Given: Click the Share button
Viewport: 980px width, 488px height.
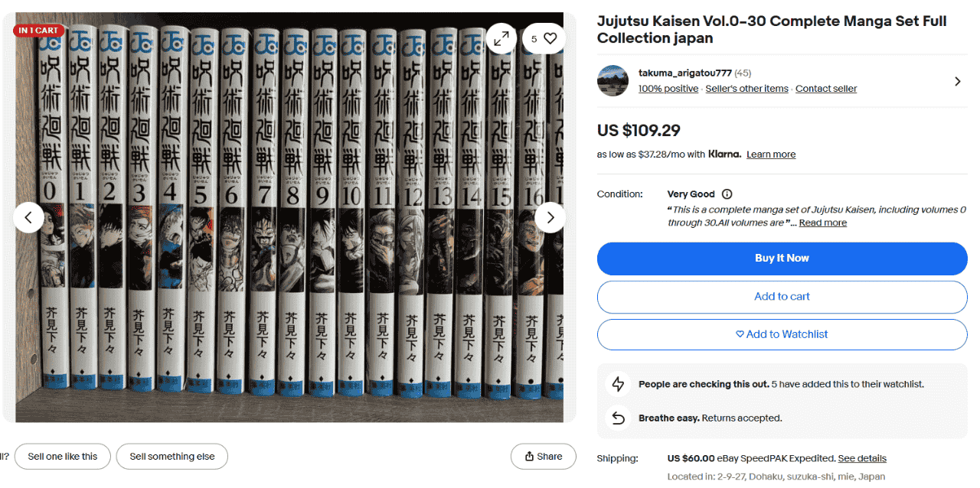Looking at the screenshot, I should click(543, 457).
